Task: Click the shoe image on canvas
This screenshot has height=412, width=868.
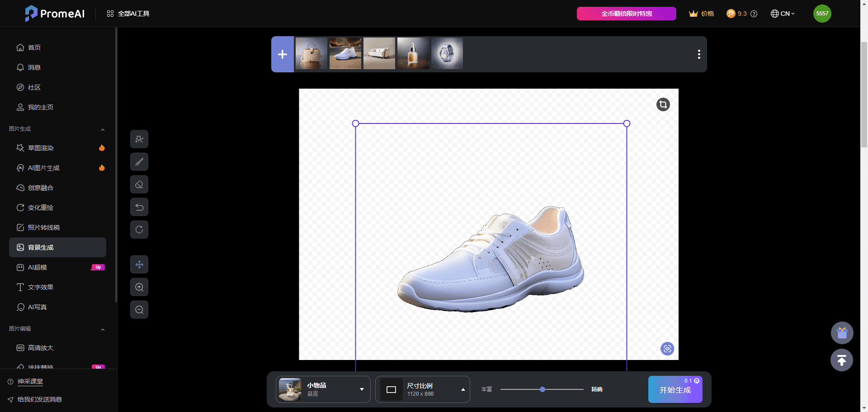Action: [x=491, y=259]
